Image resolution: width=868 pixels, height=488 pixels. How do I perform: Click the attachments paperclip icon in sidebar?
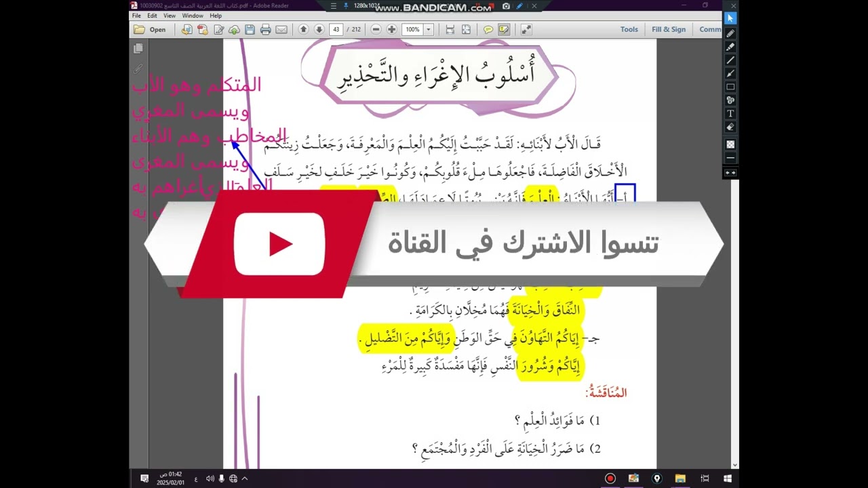tap(138, 68)
